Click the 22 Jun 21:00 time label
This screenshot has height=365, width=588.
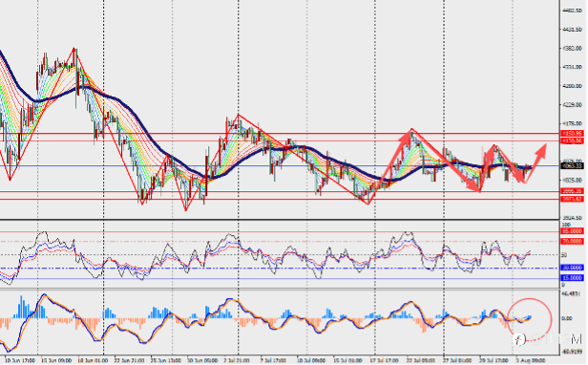130,361
